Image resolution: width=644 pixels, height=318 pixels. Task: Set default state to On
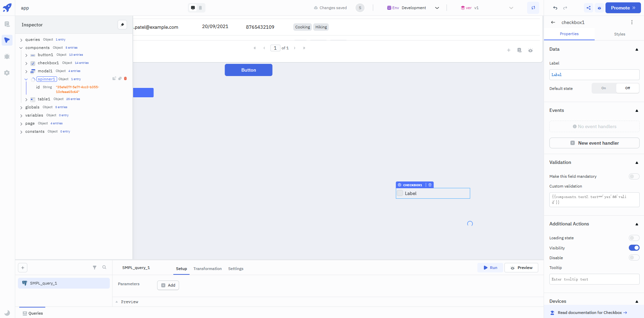tap(603, 88)
